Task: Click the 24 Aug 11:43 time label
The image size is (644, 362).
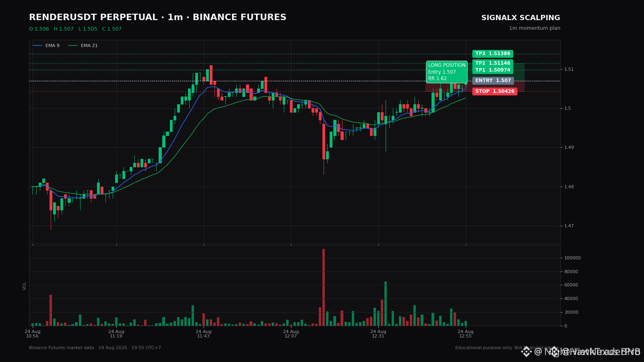Action: tap(204, 334)
